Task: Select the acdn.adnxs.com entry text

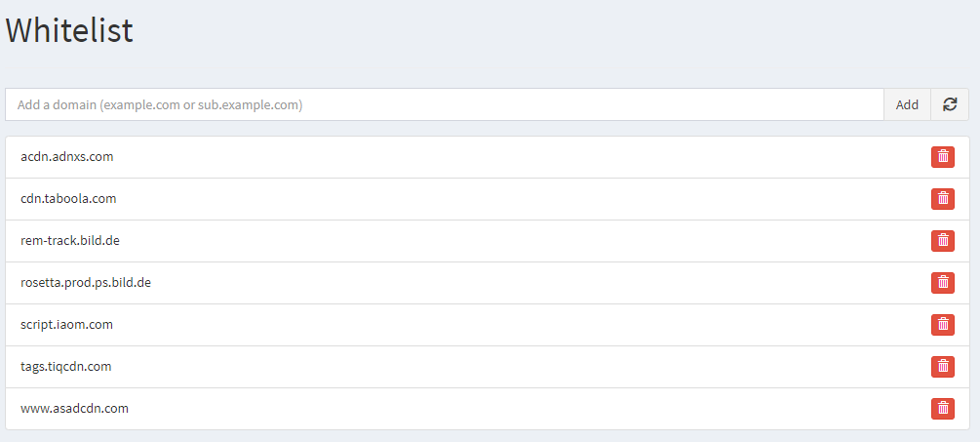Action: (67, 157)
